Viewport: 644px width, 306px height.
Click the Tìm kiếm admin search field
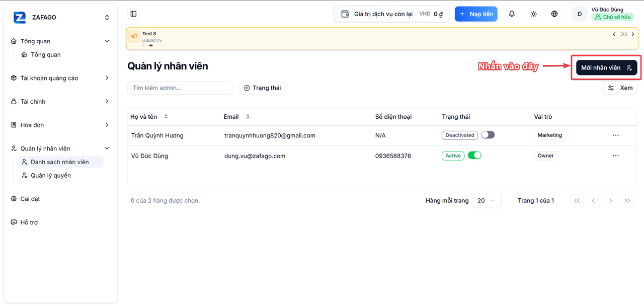pyautogui.click(x=180, y=88)
